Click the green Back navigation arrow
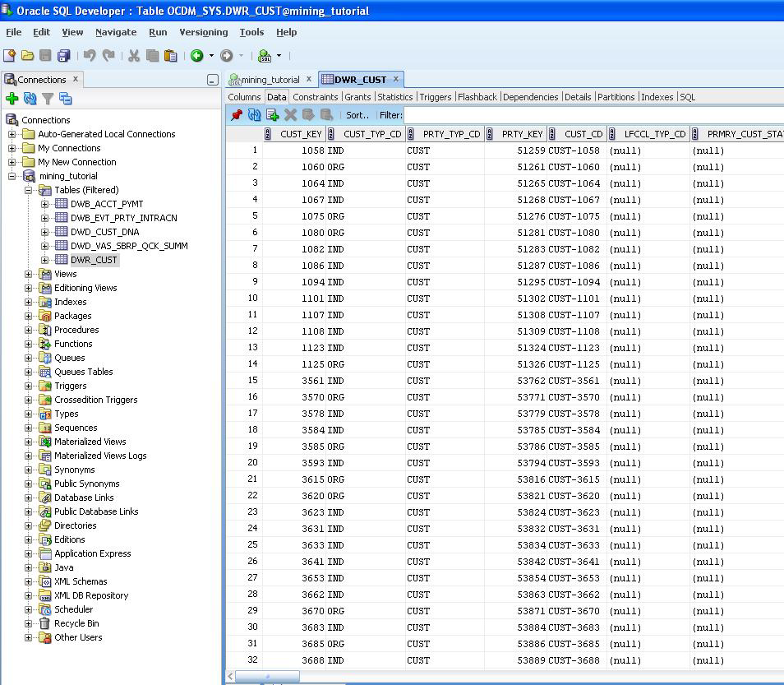The image size is (784, 685). (197, 56)
